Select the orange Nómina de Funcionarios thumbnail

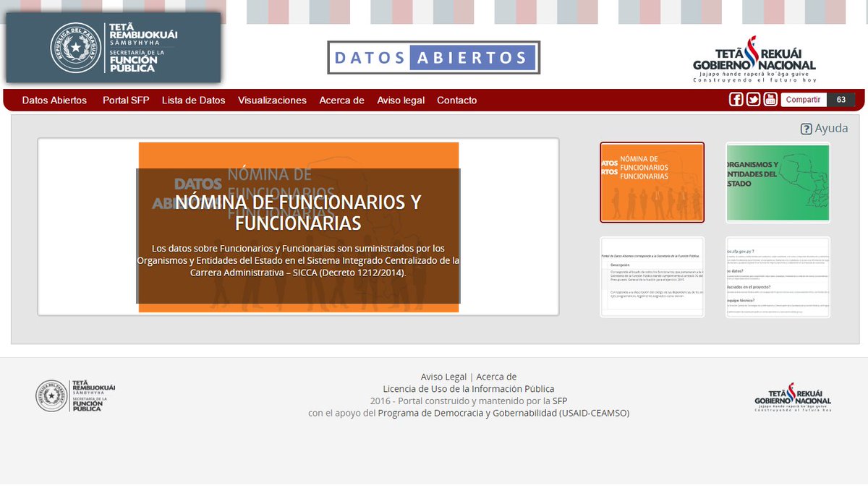click(652, 182)
